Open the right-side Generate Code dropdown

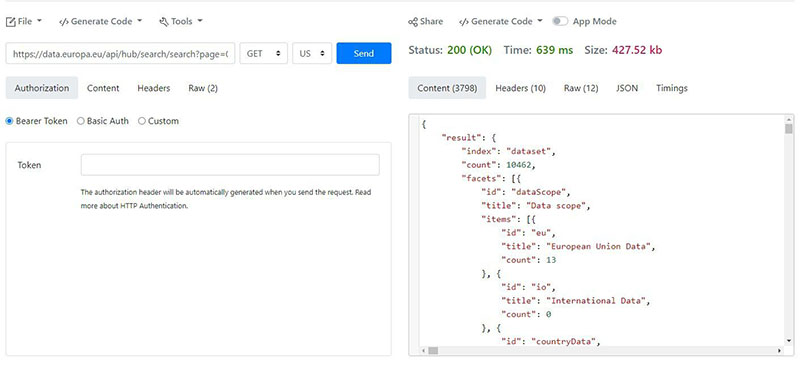pos(501,21)
